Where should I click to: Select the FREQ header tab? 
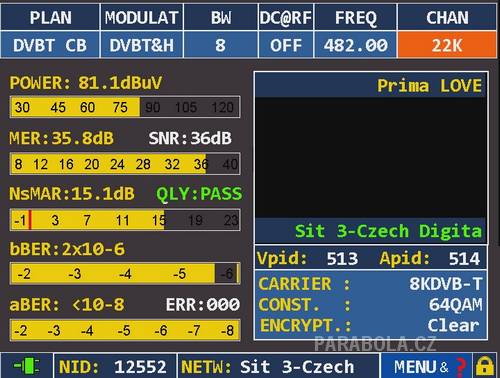355,17
